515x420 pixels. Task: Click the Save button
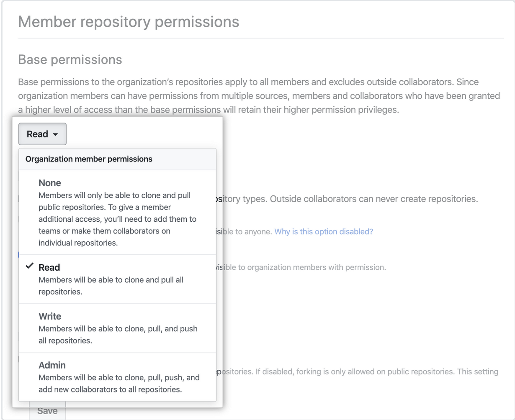pyautogui.click(x=47, y=411)
